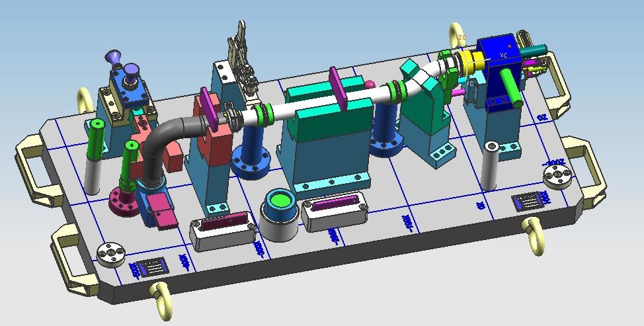
Task: Select the front-left lifting eye bolt
Action: tap(161, 301)
